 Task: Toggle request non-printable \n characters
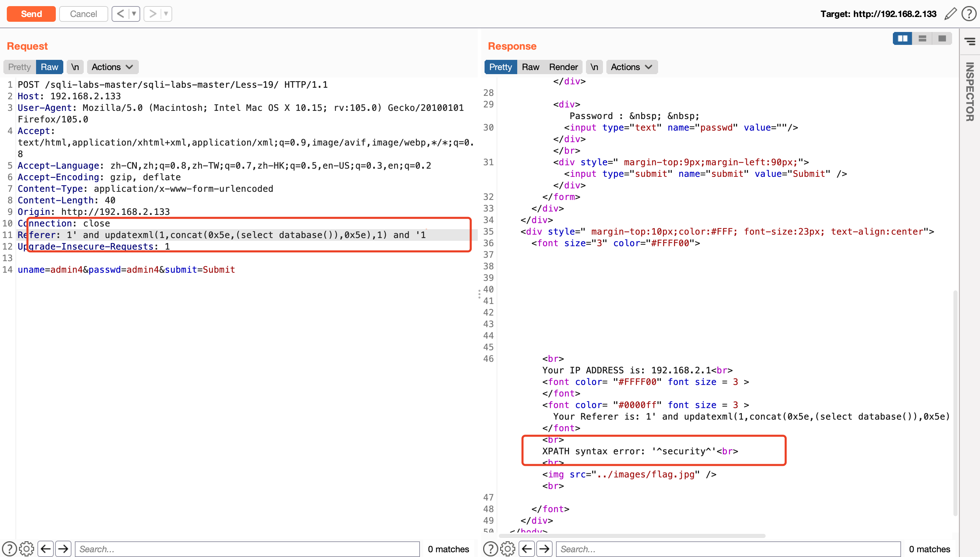click(x=75, y=67)
